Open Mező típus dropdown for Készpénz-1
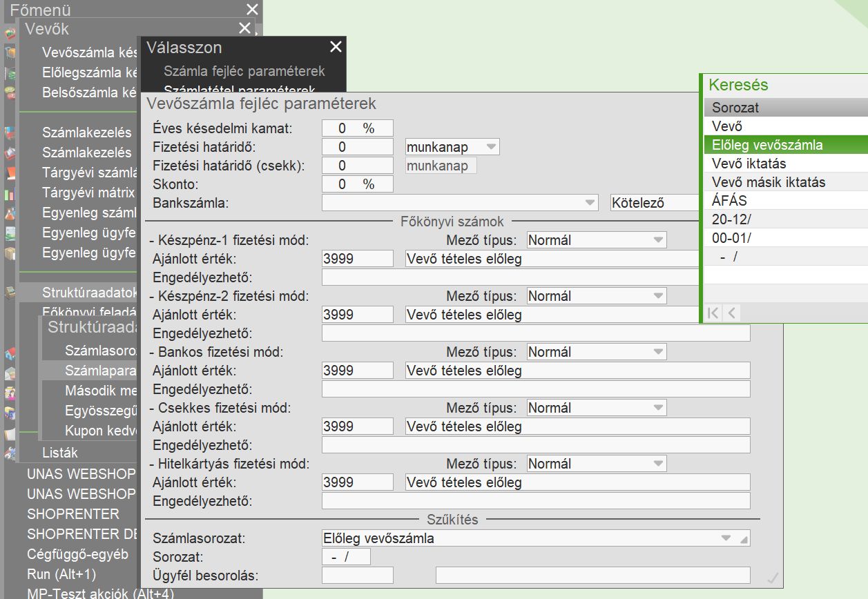 click(657, 240)
